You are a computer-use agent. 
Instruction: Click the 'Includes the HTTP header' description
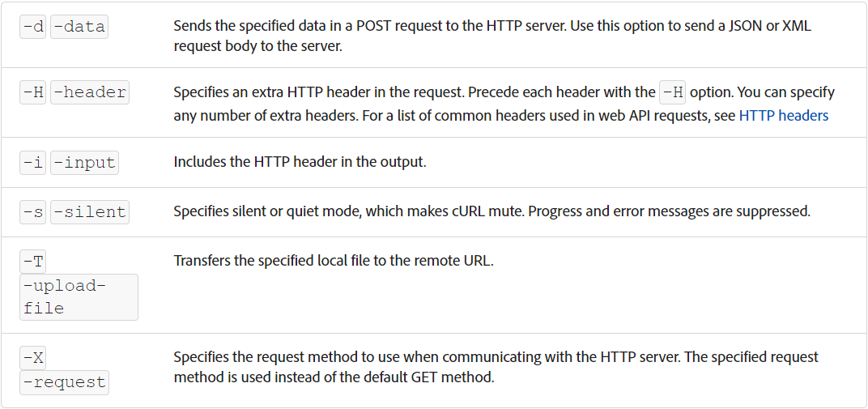300,162
